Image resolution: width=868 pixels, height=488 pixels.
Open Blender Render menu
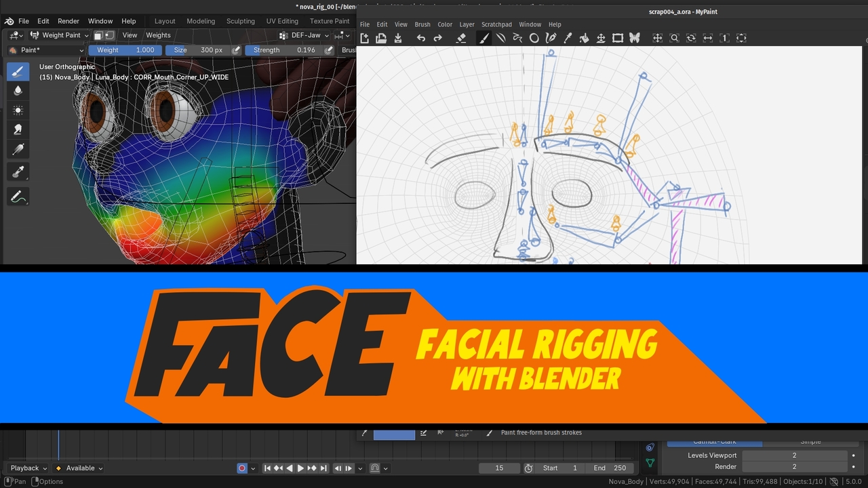click(x=68, y=21)
